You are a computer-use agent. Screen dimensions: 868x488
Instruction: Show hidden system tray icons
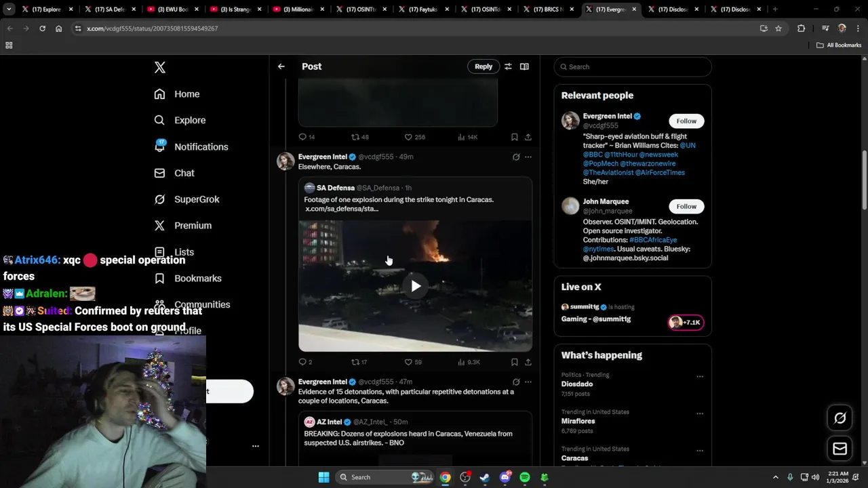tap(776, 477)
